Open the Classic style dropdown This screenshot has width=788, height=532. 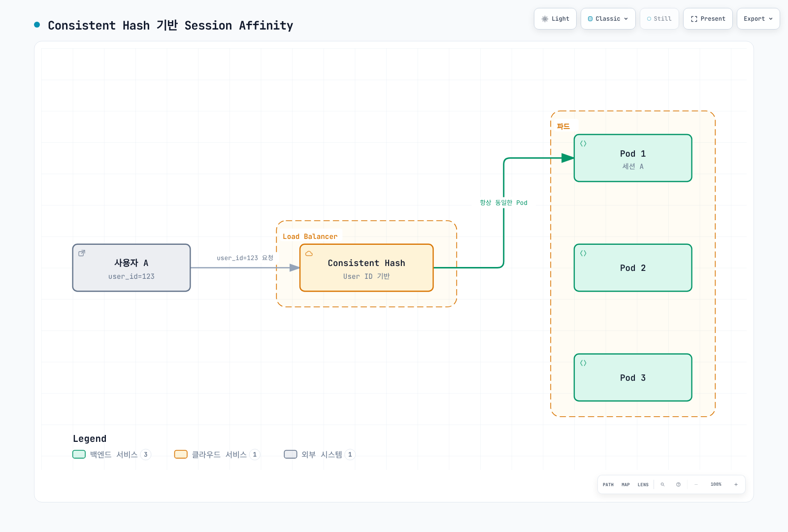(x=608, y=19)
